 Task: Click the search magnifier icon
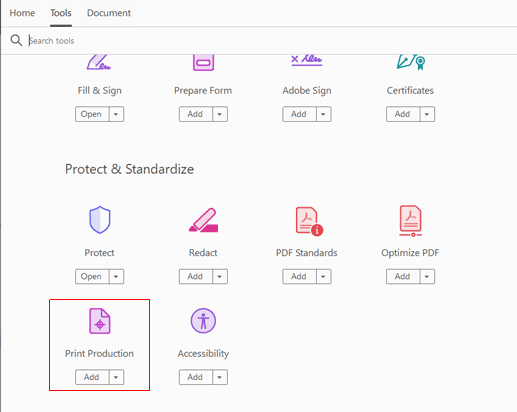(16, 40)
